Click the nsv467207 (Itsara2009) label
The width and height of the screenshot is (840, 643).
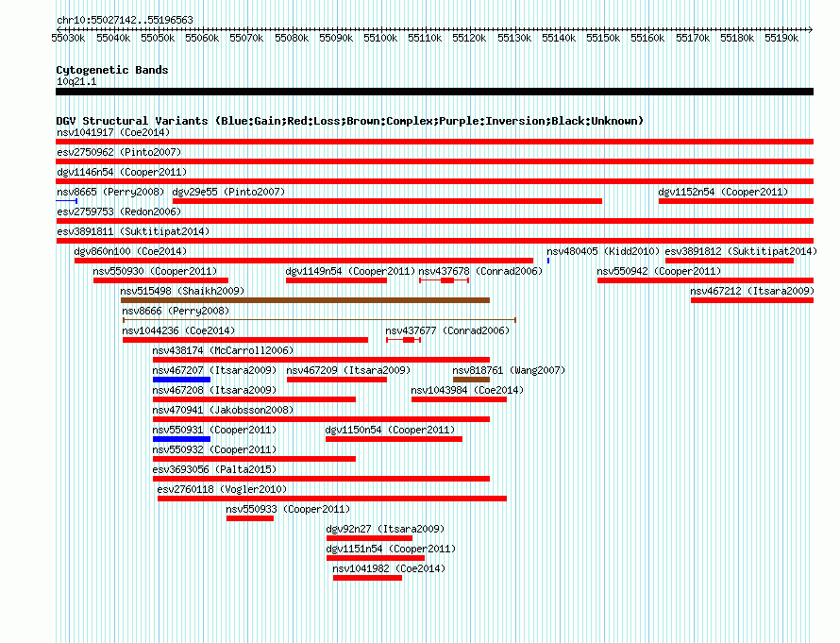tap(214, 370)
